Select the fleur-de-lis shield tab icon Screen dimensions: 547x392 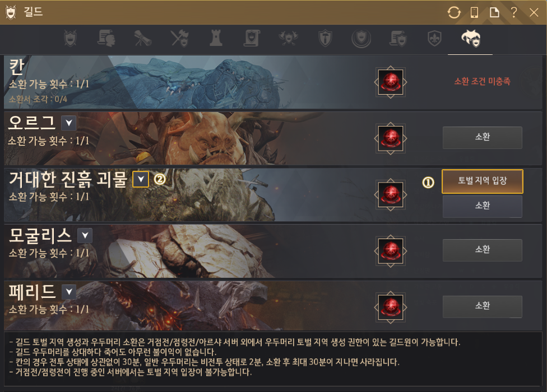coord(434,38)
